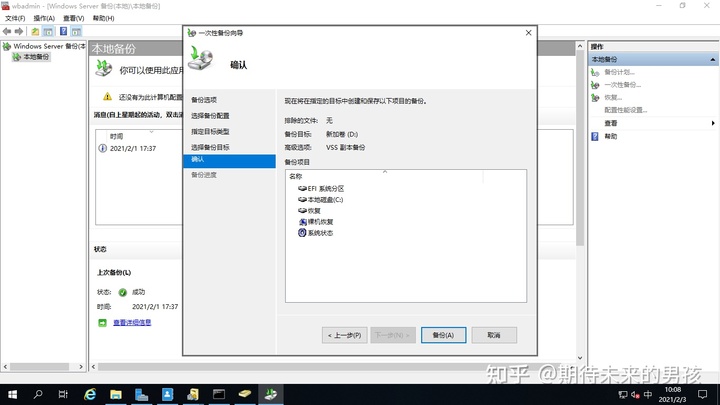Click the green arrow icon beside 查看详细信息
Image resolution: width=720 pixels, height=405 pixels.
[x=102, y=323]
